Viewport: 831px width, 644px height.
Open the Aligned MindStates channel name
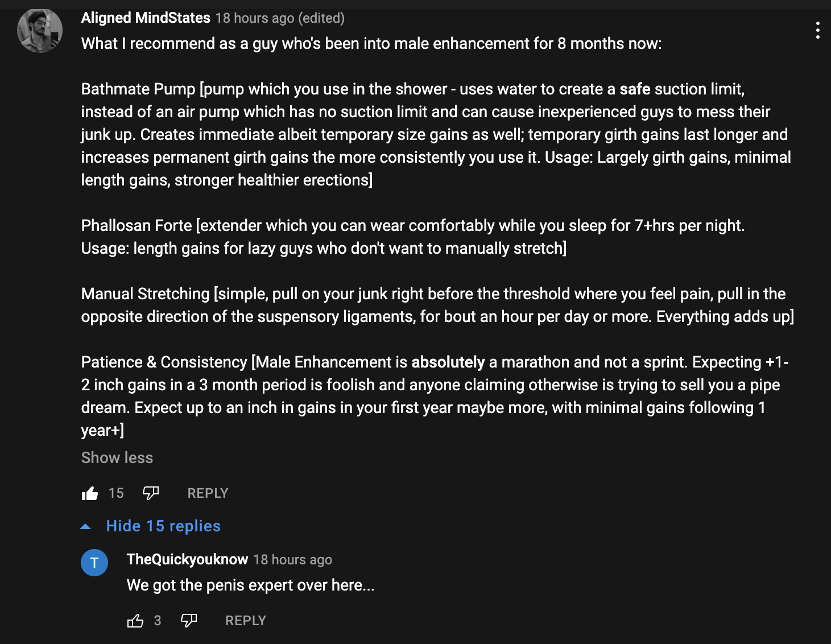click(x=146, y=18)
